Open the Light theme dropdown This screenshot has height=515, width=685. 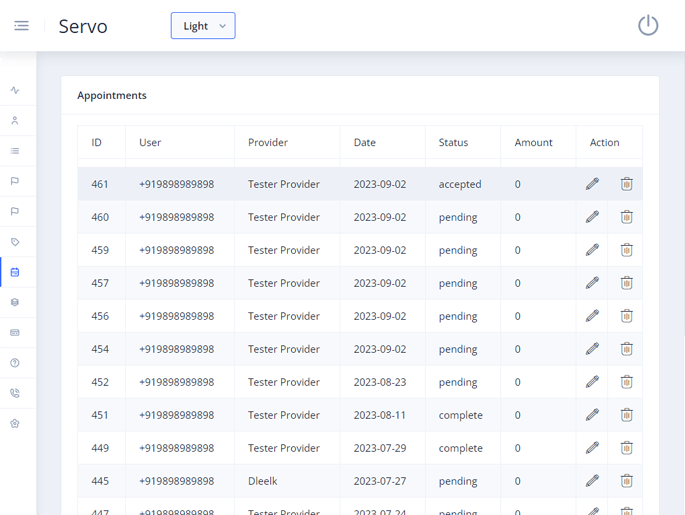(x=203, y=26)
